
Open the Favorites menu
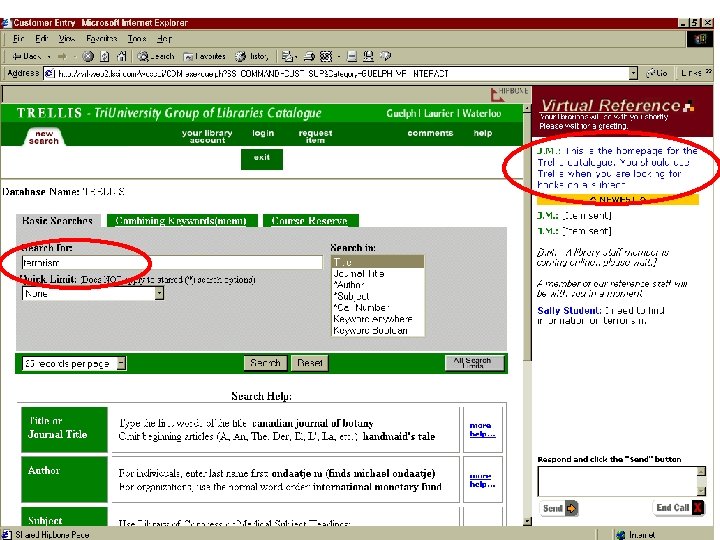[102, 39]
